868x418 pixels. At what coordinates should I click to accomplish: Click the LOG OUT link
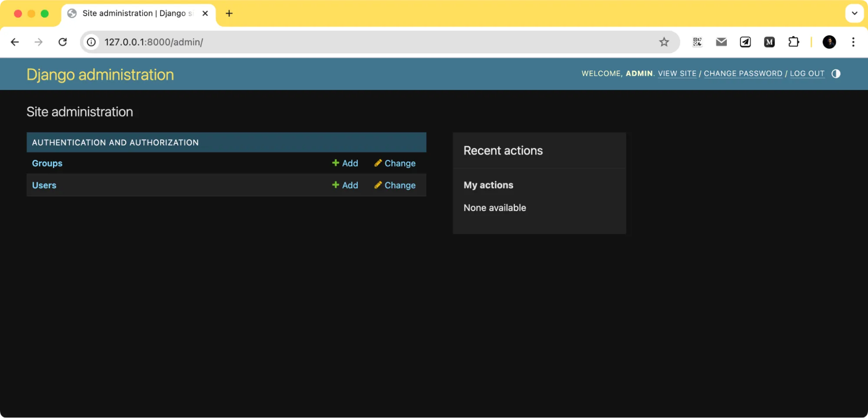(x=807, y=73)
